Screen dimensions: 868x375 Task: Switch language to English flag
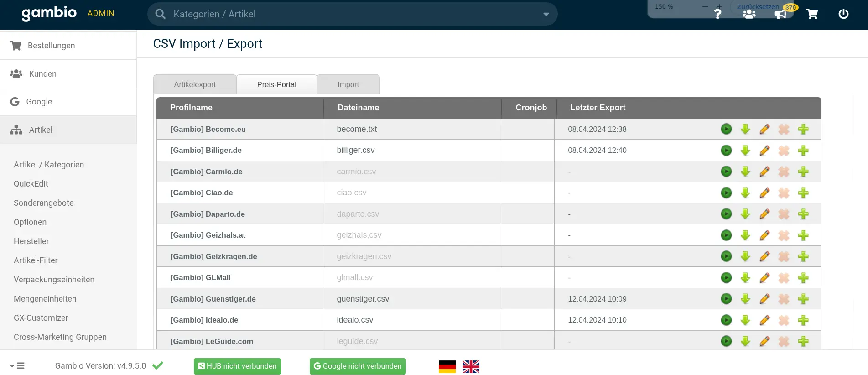pos(471,366)
